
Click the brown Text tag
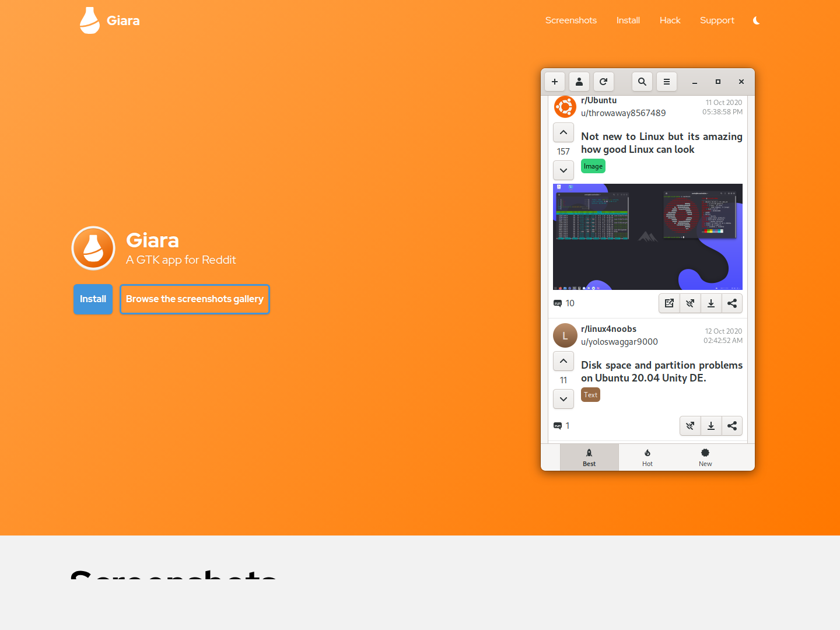(590, 395)
